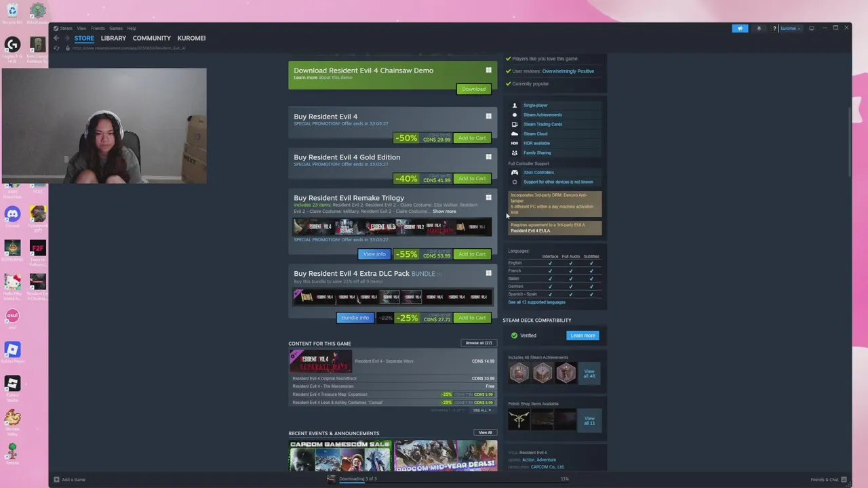The image size is (868, 488).
Task: Add Remake Trilogy to cart
Action: [472, 254]
